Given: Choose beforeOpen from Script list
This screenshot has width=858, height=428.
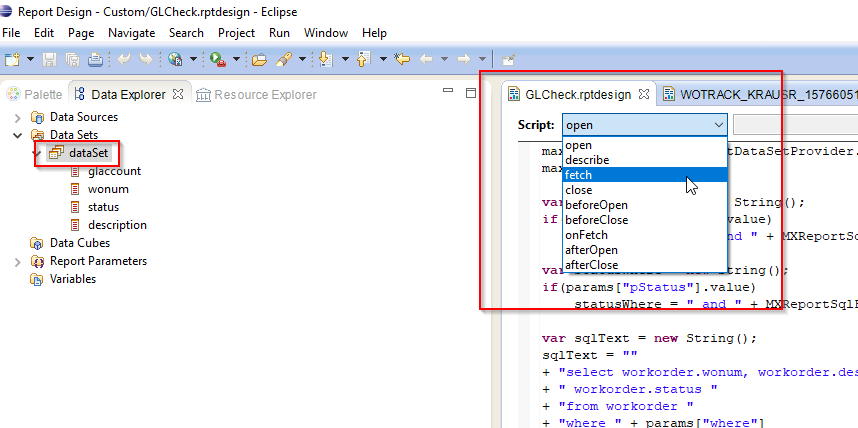Looking at the screenshot, I should click(645, 205).
